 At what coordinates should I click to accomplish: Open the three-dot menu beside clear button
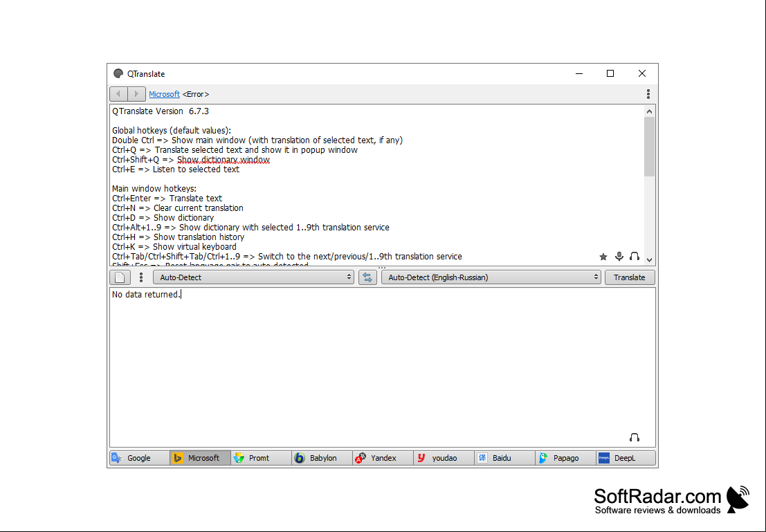(x=141, y=277)
